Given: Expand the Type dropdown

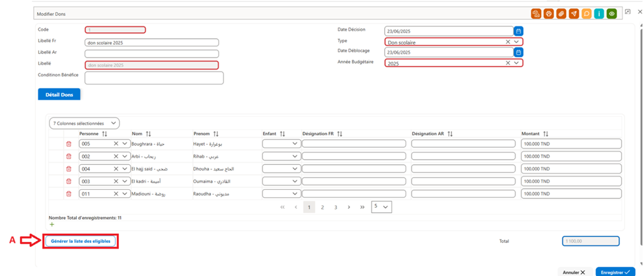Looking at the screenshot, I should [x=516, y=42].
